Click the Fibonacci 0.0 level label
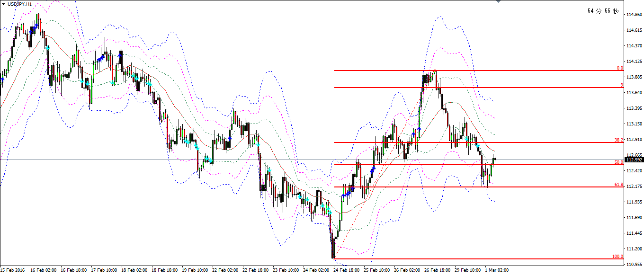The image size is (644, 275). pos(619,68)
